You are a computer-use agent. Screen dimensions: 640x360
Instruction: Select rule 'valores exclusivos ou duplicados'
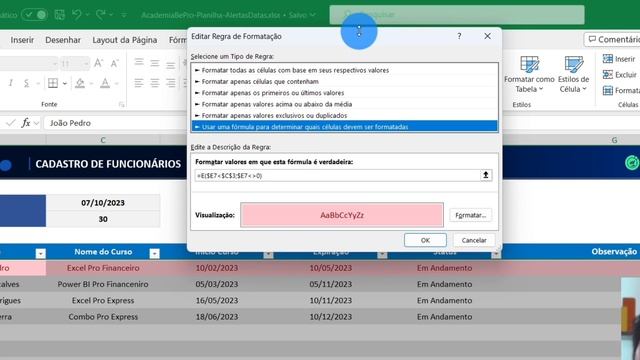point(345,116)
